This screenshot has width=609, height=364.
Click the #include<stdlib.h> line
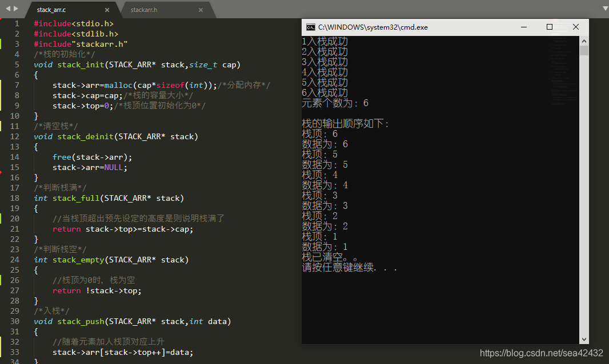(x=76, y=34)
